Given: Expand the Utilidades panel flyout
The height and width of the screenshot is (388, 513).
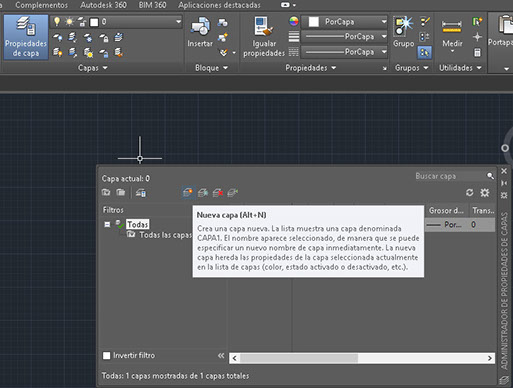Looking at the screenshot, I should [x=460, y=68].
